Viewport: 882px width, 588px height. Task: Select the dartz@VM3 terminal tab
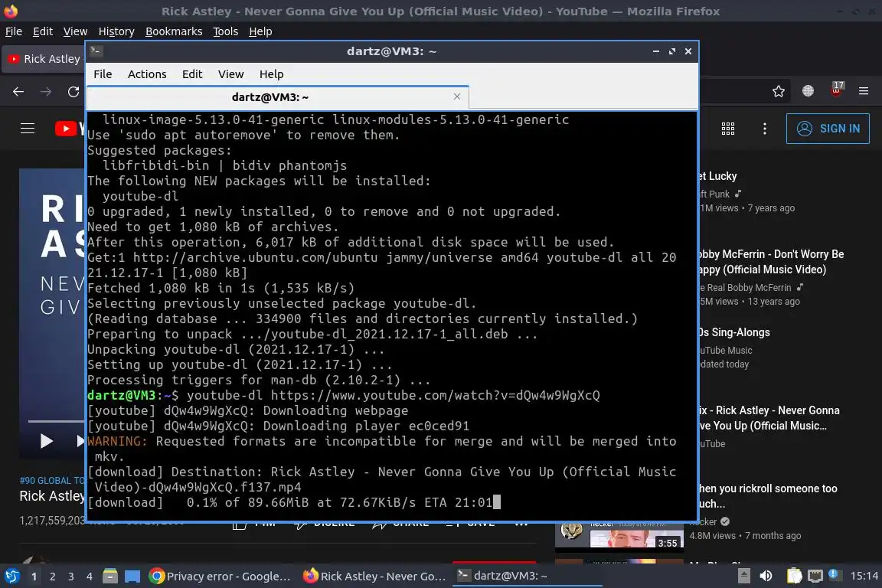[x=278, y=97]
